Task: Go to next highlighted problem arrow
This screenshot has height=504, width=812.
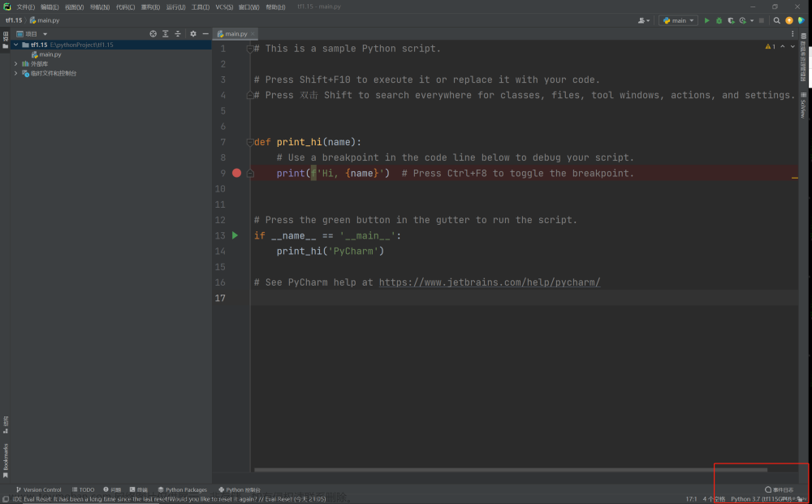Action: [793, 46]
